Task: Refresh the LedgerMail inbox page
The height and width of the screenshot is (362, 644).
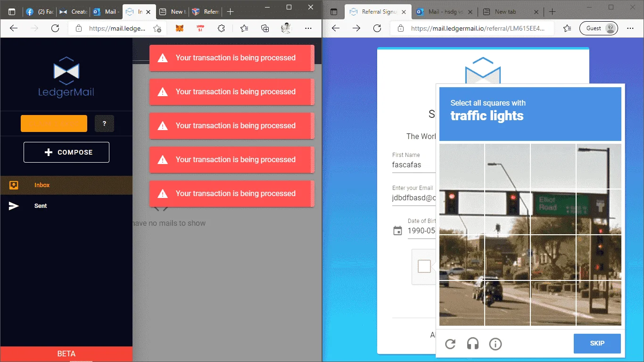Action: [55, 28]
